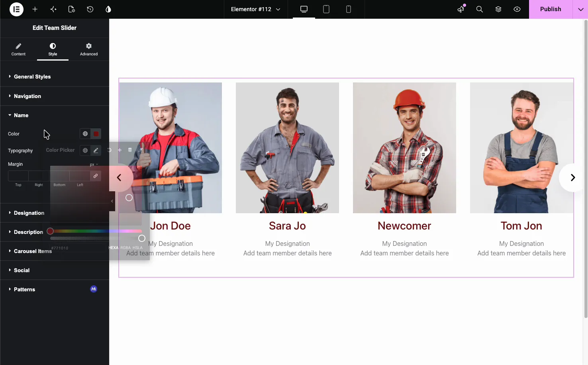Click the Jon Doe name heading

pyautogui.click(x=170, y=226)
